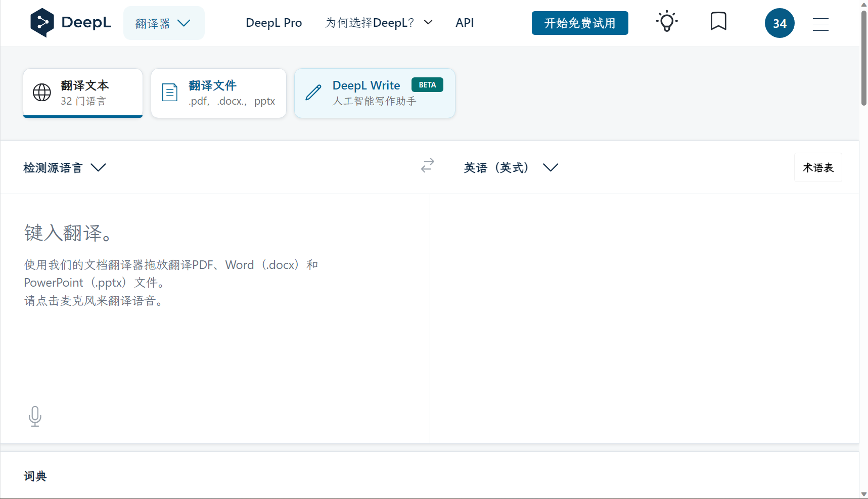Image resolution: width=868 pixels, height=499 pixels.
Task: Open the API link
Action: [465, 23]
